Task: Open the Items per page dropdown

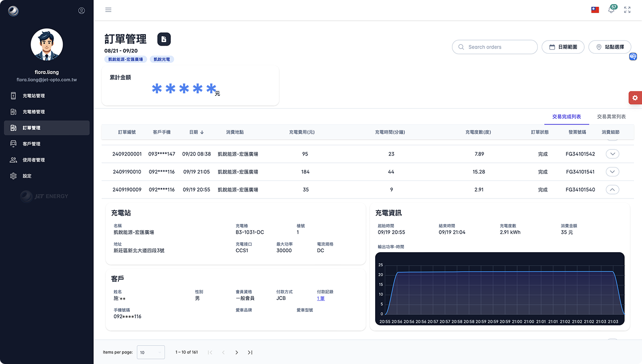Action: (x=150, y=352)
